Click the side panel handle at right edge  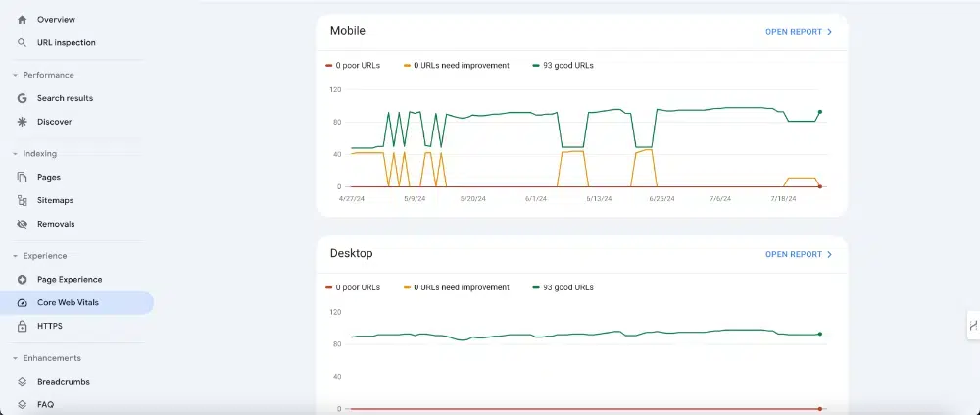973,325
